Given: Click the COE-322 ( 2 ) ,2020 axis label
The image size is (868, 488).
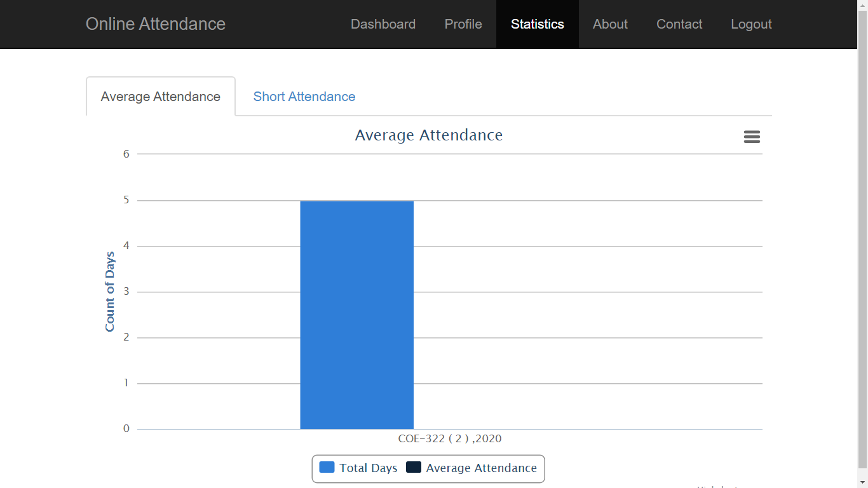Looking at the screenshot, I should (449, 438).
